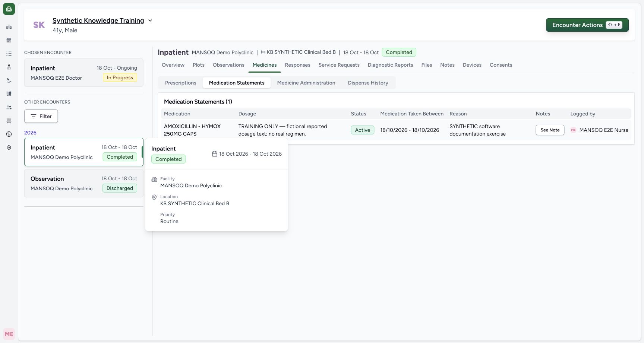Open the Dispense History sub-tab

(368, 83)
